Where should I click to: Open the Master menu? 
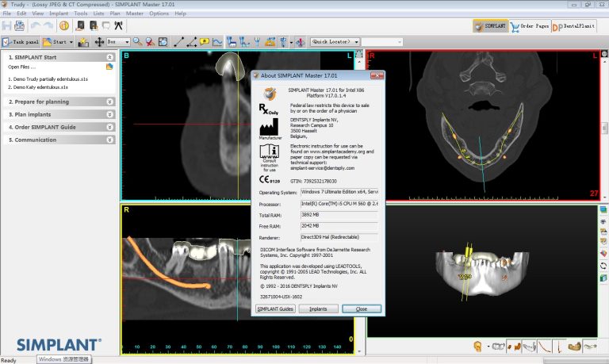tap(134, 13)
